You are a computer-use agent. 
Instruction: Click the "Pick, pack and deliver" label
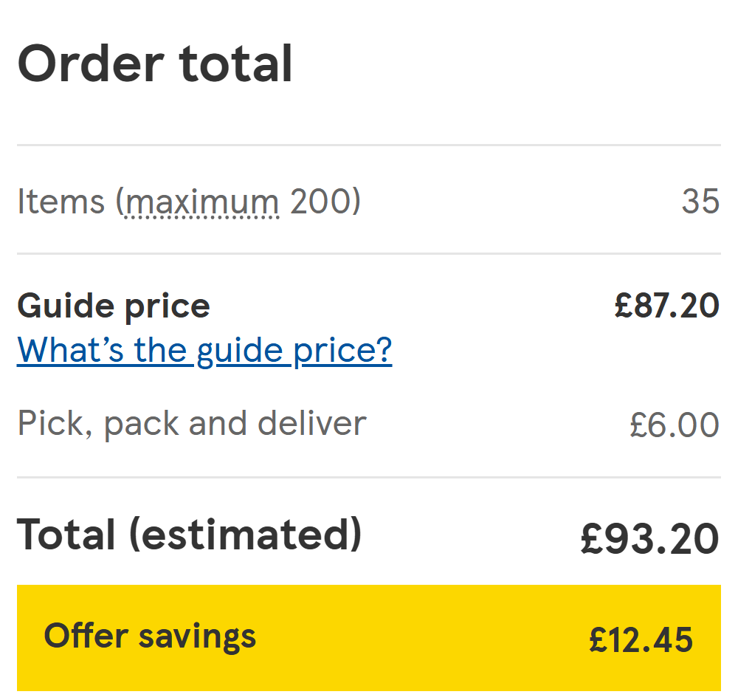tap(192, 424)
